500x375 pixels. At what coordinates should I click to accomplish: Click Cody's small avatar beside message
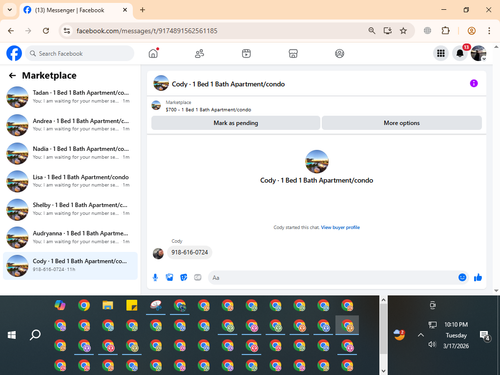[158, 253]
